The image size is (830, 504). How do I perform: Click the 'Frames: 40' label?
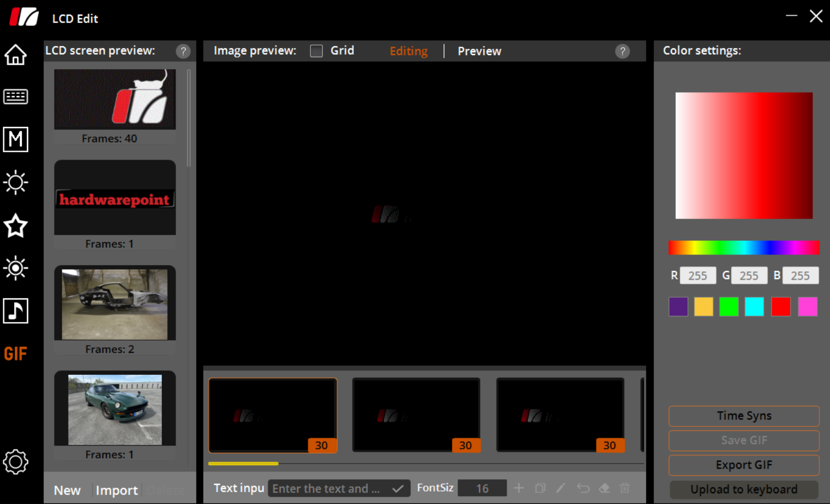point(109,138)
